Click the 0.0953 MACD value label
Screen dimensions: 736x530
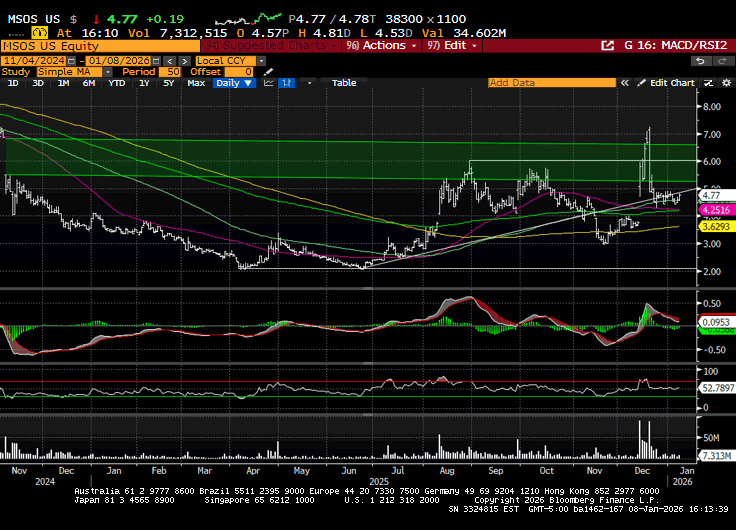click(x=717, y=322)
